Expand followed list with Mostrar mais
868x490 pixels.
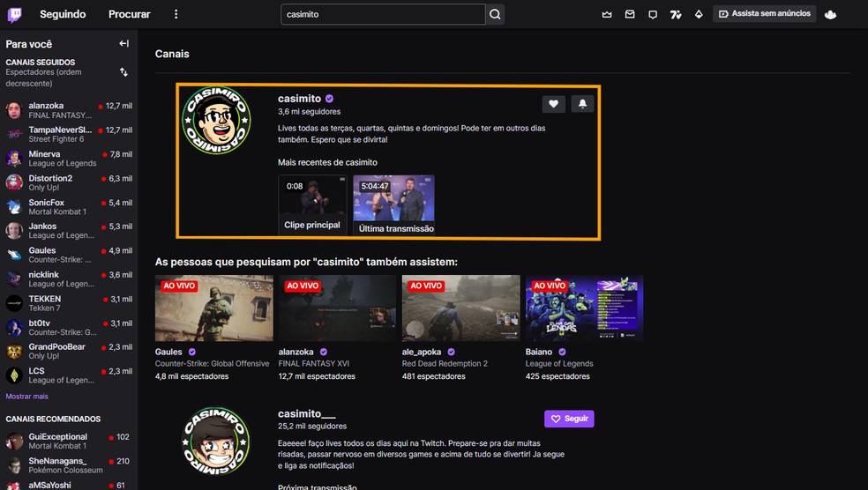click(26, 396)
